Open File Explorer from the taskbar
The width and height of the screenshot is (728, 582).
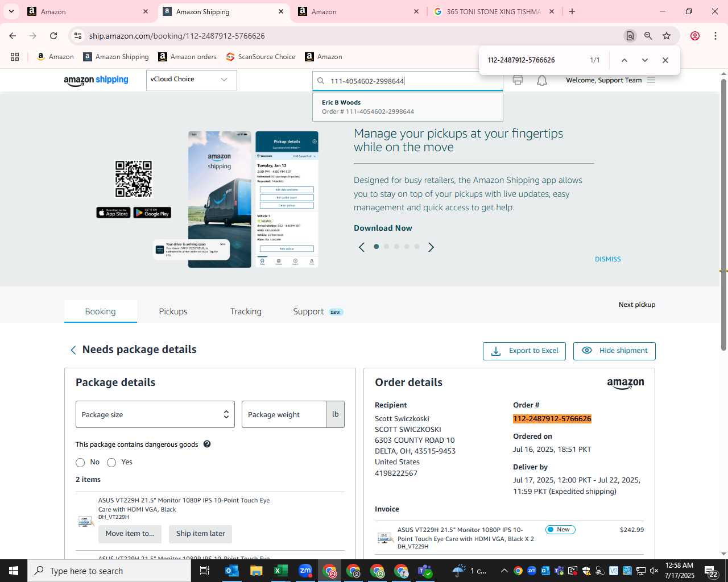(x=257, y=571)
